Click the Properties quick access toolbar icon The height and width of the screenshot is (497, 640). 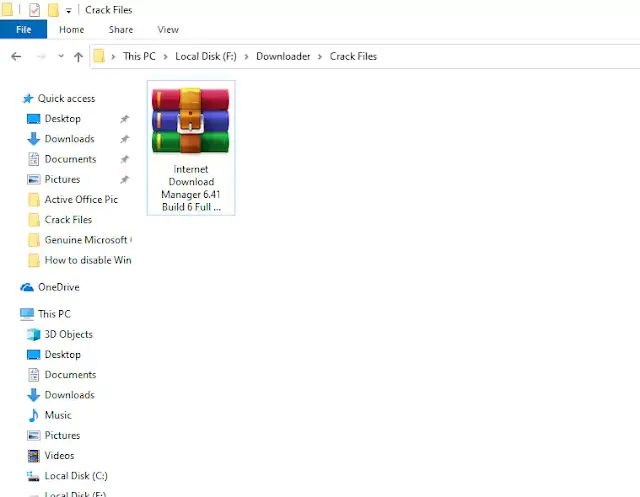click(34, 10)
